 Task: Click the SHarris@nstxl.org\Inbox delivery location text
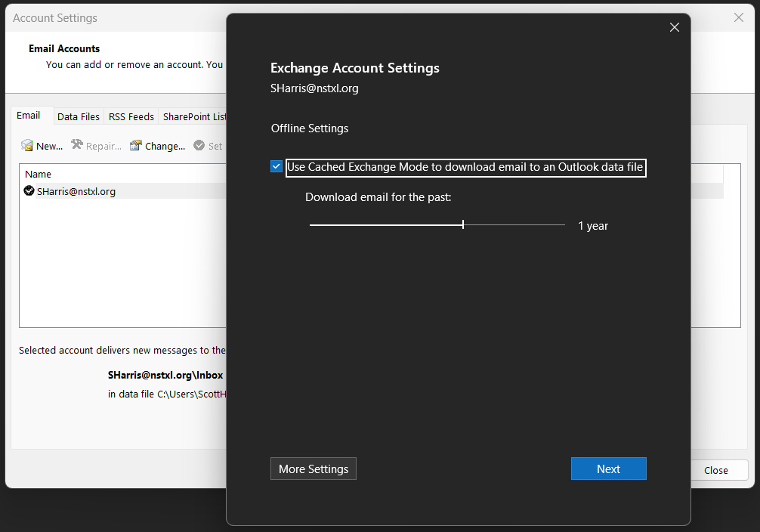(165, 375)
